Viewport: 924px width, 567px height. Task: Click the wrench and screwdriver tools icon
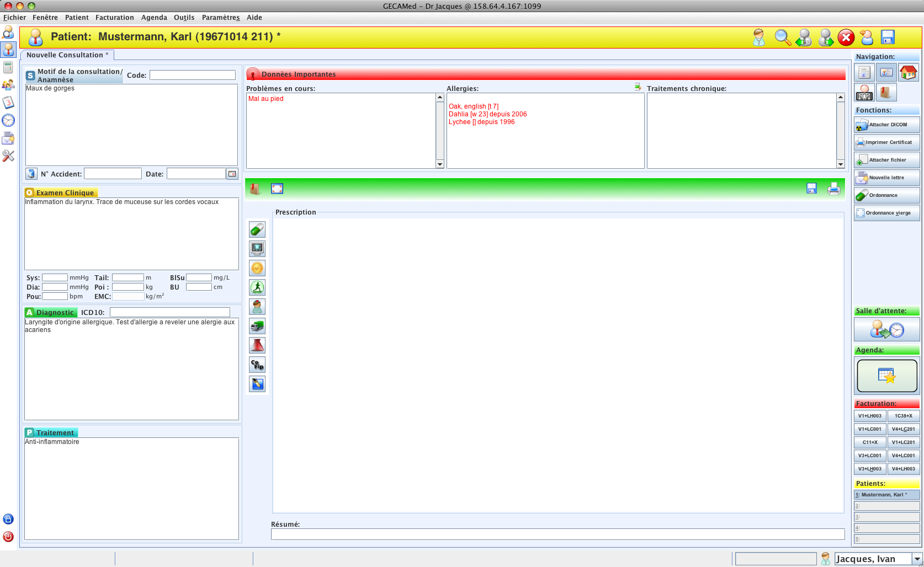[x=8, y=156]
